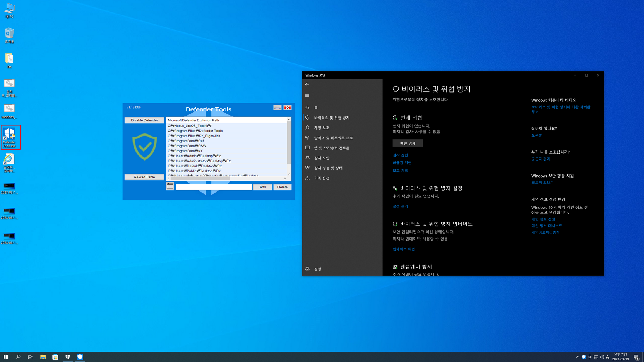Screen dimensions: 644x362
Task: Open 바이러스 및 위협 방지 sidebar item
Action: [x=342, y=118]
